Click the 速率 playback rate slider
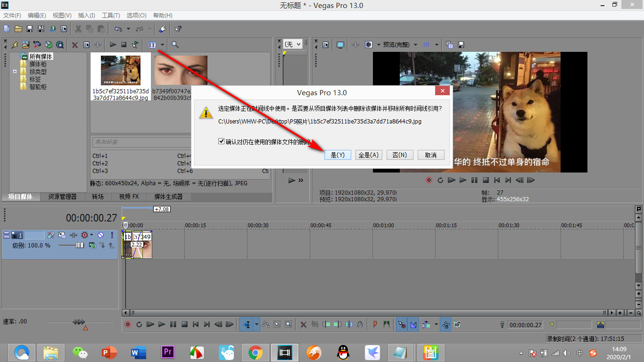 click(79, 322)
